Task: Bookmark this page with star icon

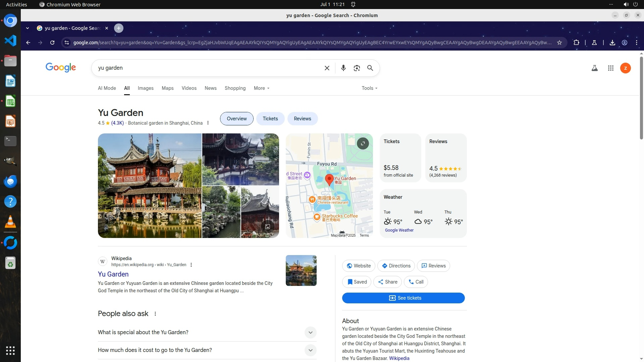Action: click(559, 43)
